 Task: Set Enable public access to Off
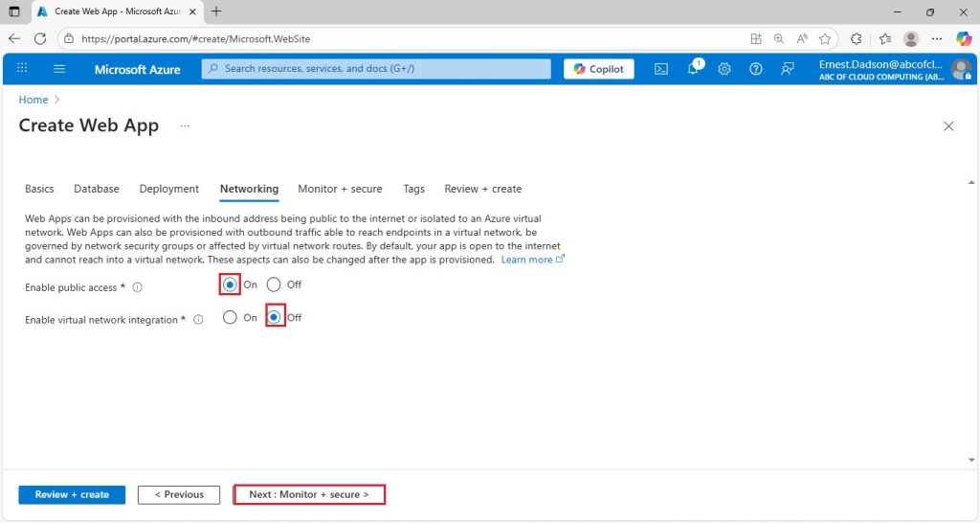[x=274, y=284]
